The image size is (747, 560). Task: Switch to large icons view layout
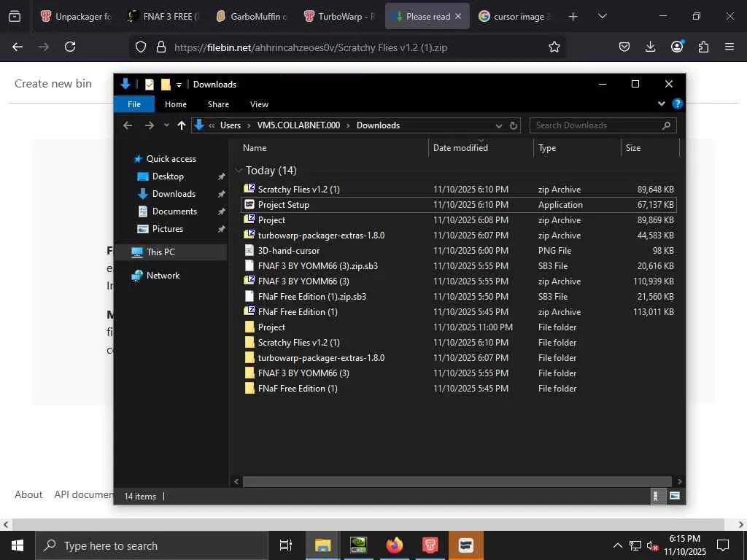click(x=675, y=496)
